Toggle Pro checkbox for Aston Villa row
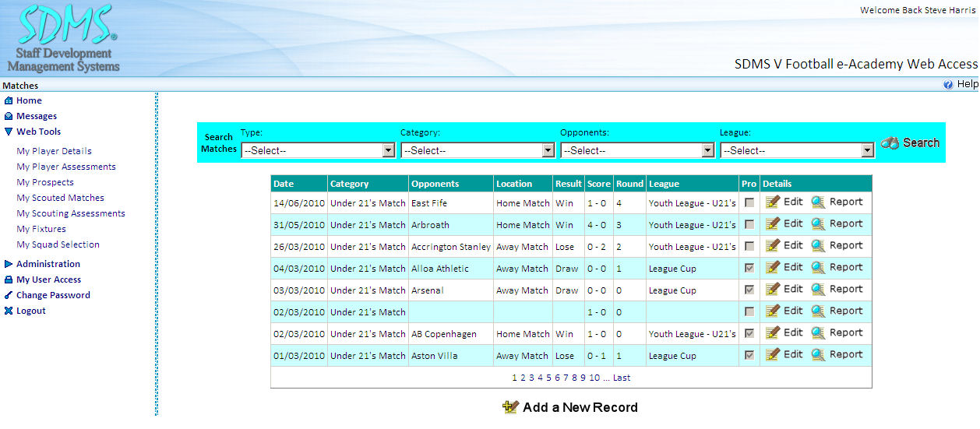 tap(749, 355)
